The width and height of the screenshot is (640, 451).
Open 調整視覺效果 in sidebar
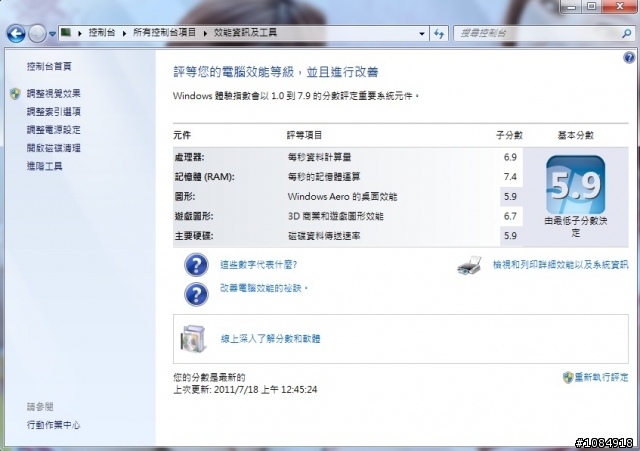click(53, 93)
